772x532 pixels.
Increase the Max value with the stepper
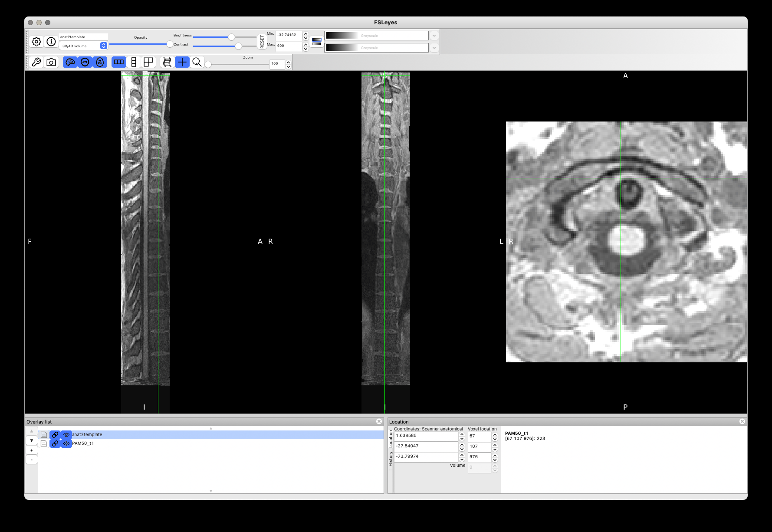click(306, 44)
